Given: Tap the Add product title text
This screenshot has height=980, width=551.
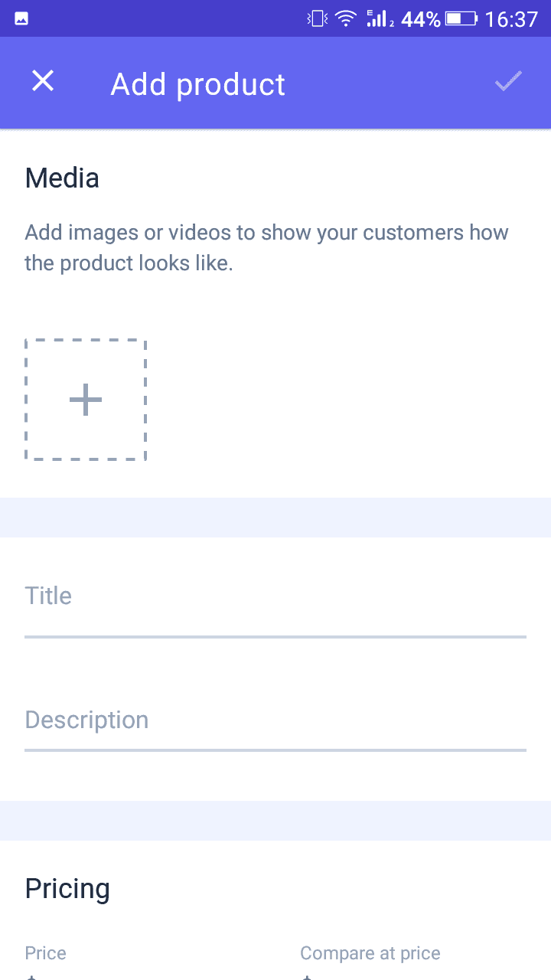Looking at the screenshot, I should [197, 83].
